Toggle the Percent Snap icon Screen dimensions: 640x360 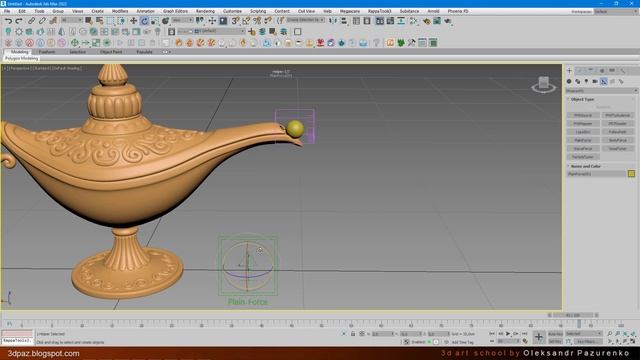point(257,21)
